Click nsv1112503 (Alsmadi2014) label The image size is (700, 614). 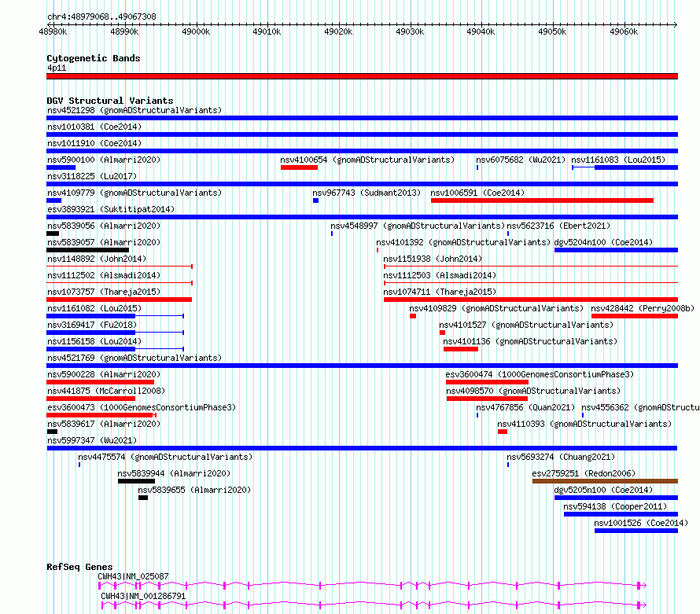tap(440, 275)
